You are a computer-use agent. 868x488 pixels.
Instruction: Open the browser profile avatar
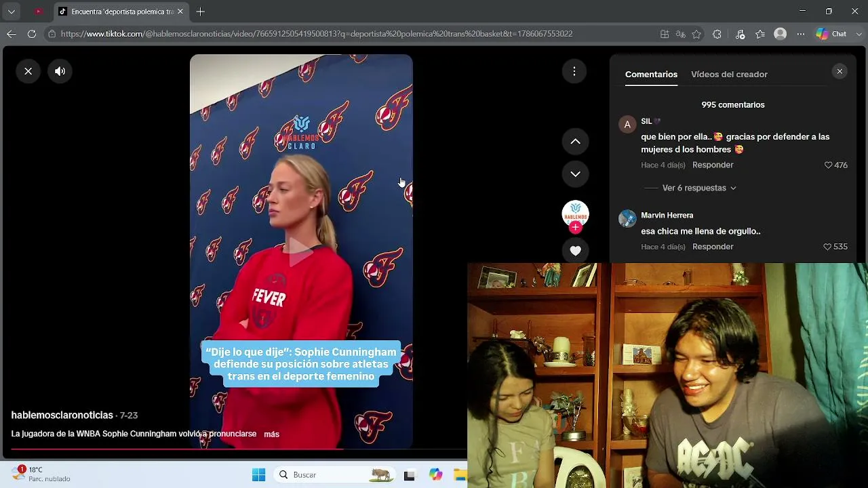[781, 34]
